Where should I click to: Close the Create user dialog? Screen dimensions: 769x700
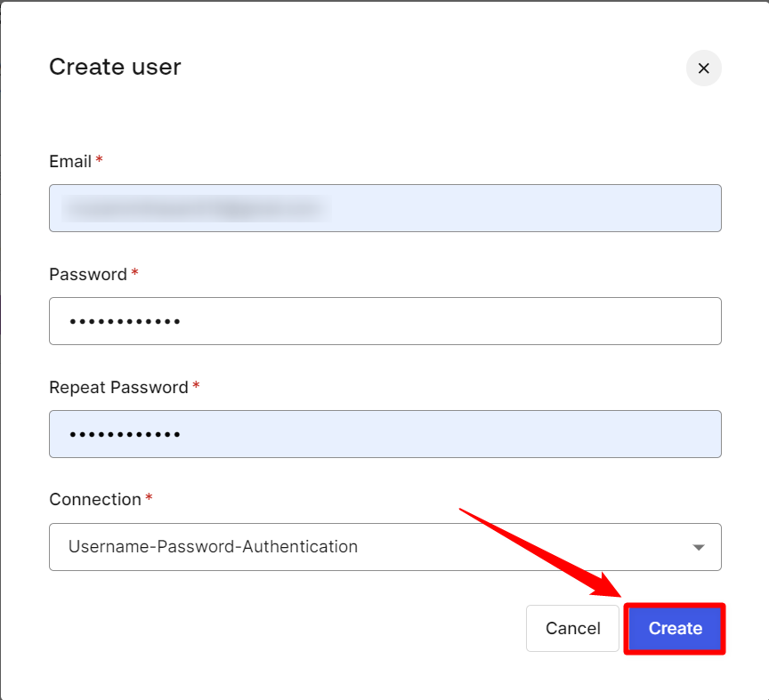(x=703, y=68)
